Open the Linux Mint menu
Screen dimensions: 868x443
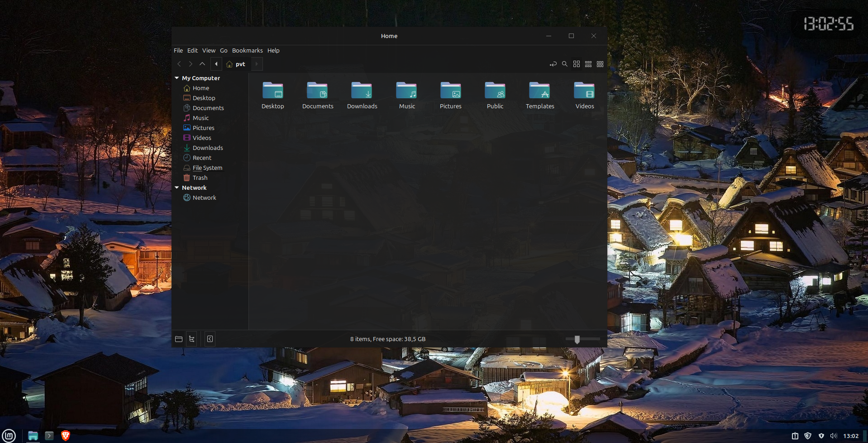(x=9, y=436)
